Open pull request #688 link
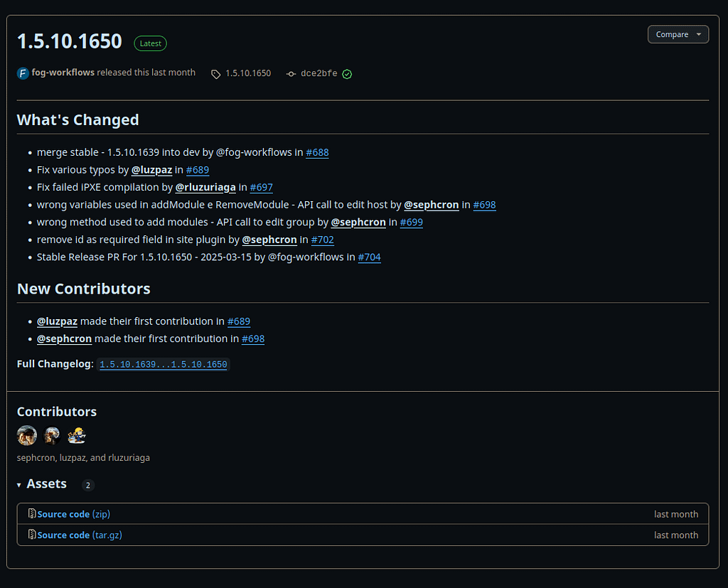This screenshot has width=728, height=588. point(317,152)
